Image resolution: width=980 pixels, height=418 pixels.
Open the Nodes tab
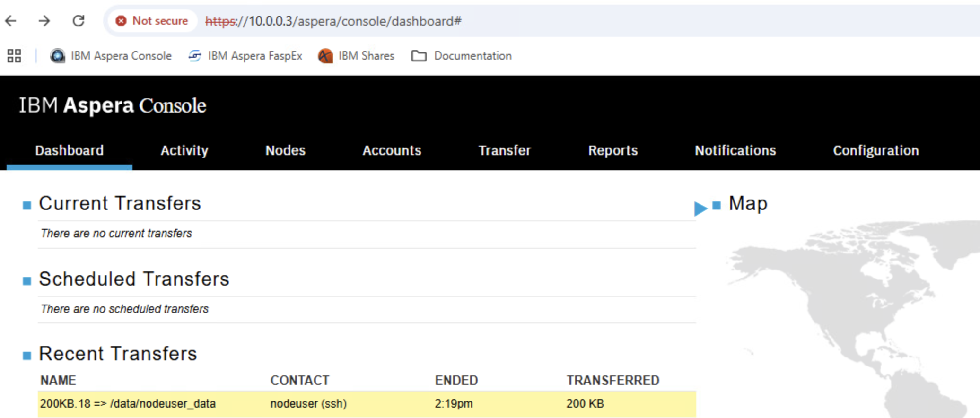tap(285, 150)
